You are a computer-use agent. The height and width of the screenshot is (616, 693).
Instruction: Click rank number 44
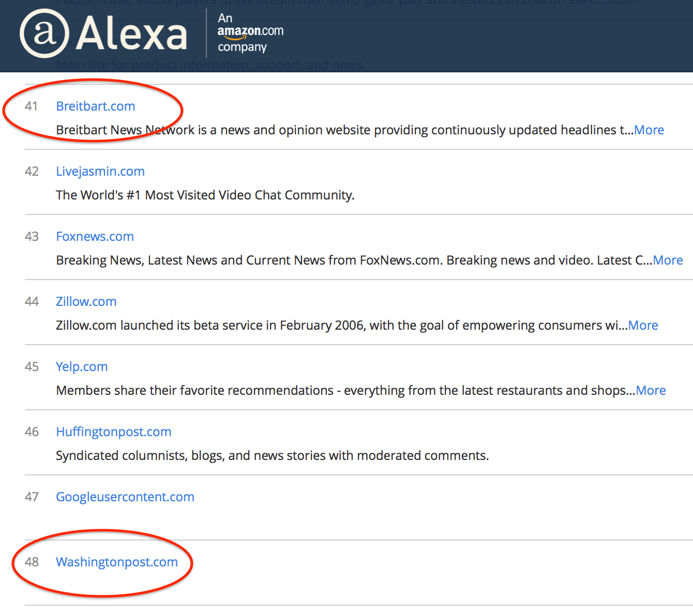click(32, 301)
